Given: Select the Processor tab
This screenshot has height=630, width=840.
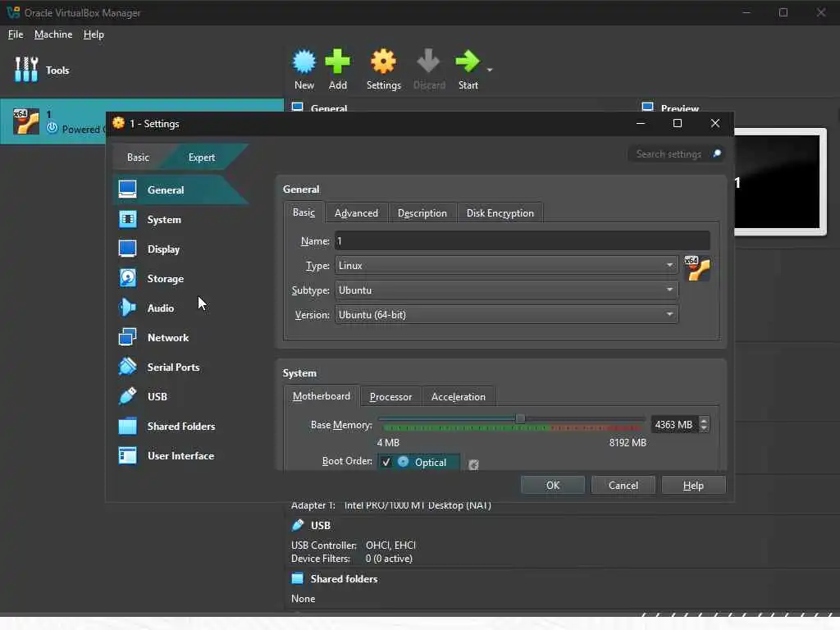Looking at the screenshot, I should (390, 397).
